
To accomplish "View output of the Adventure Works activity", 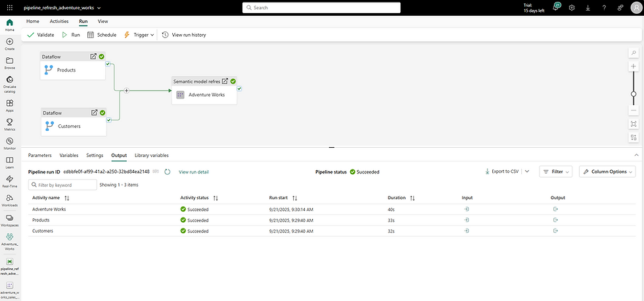I will (x=555, y=209).
